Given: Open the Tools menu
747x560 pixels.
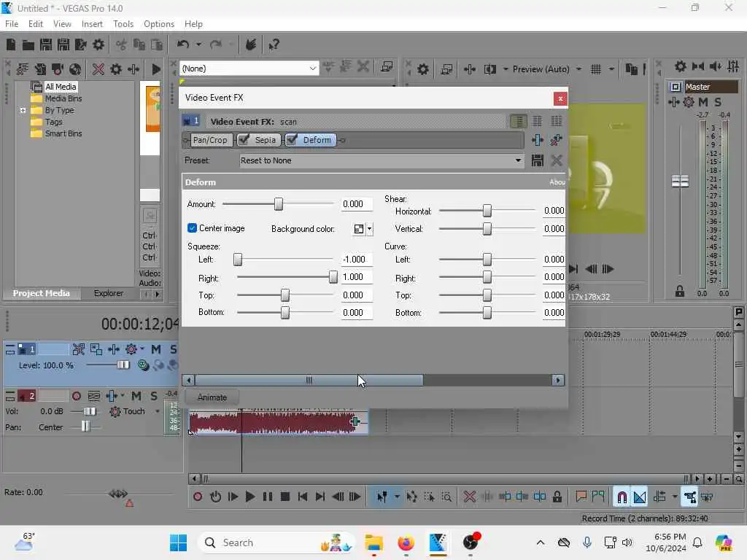Looking at the screenshot, I should coord(123,24).
